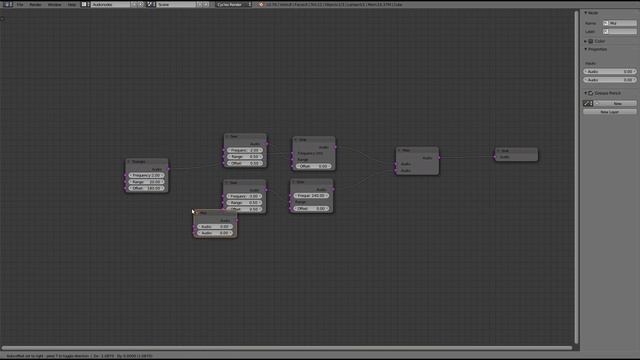Image resolution: width=640 pixels, height=360 pixels.
Task: Click the grease pencil data browse icon
Action: click(588, 104)
